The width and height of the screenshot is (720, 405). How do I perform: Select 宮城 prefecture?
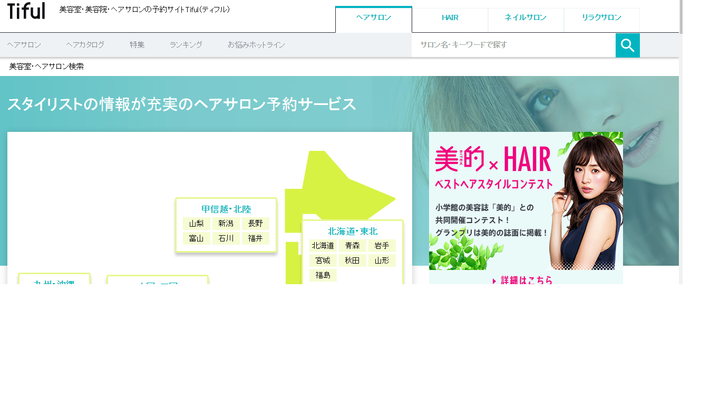tap(323, 260)
